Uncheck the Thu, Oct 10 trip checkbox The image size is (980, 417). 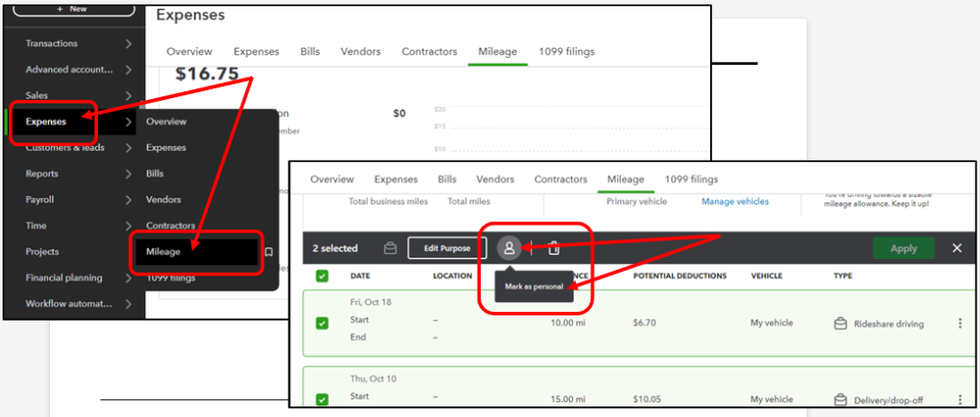[321, 399]
